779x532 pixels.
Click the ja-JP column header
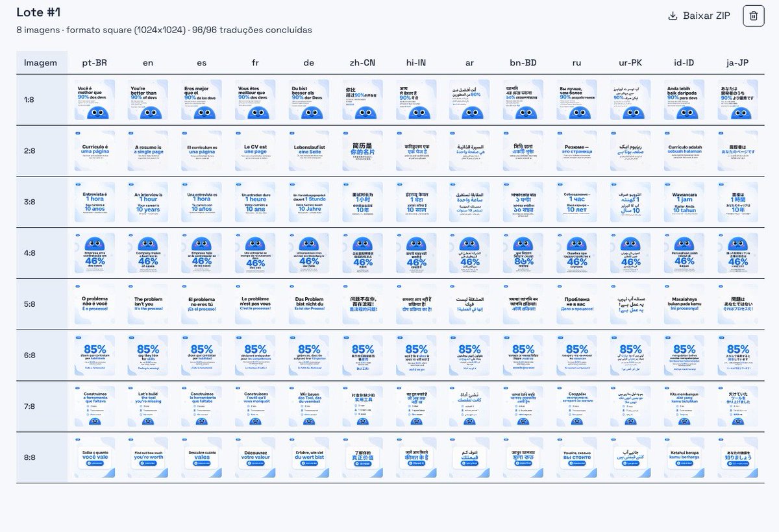tap(738, 63)
